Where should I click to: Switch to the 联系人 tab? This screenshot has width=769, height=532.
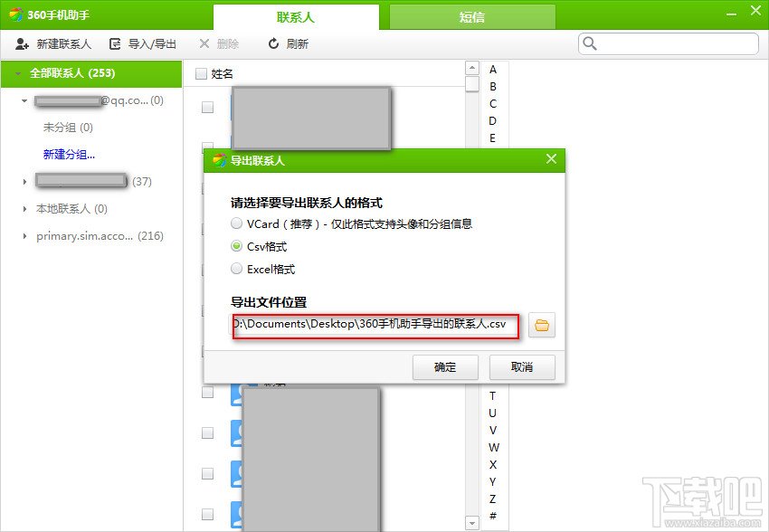(x=294, y=17)
